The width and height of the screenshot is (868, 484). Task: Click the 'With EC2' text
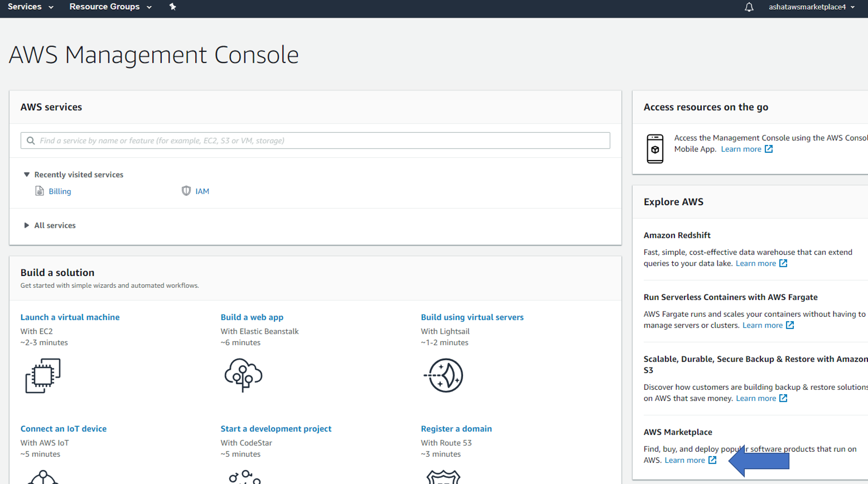36,332
